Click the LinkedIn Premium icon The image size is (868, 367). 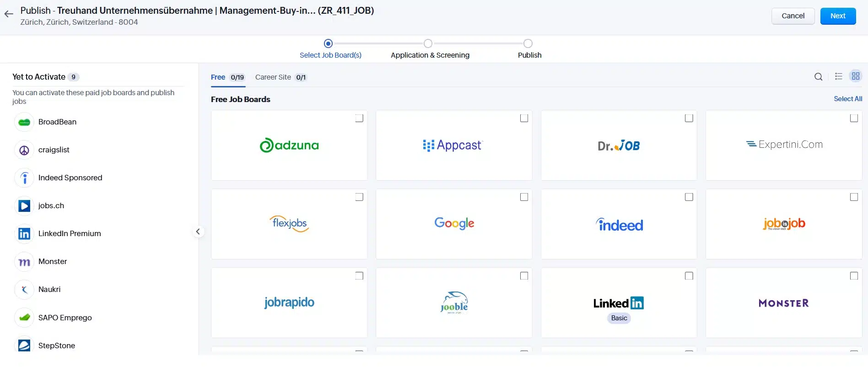(x=24, y=234)
